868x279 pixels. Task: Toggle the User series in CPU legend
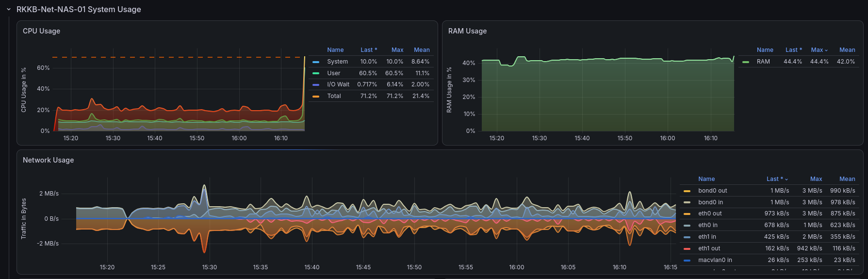click(x=334, y=73)
